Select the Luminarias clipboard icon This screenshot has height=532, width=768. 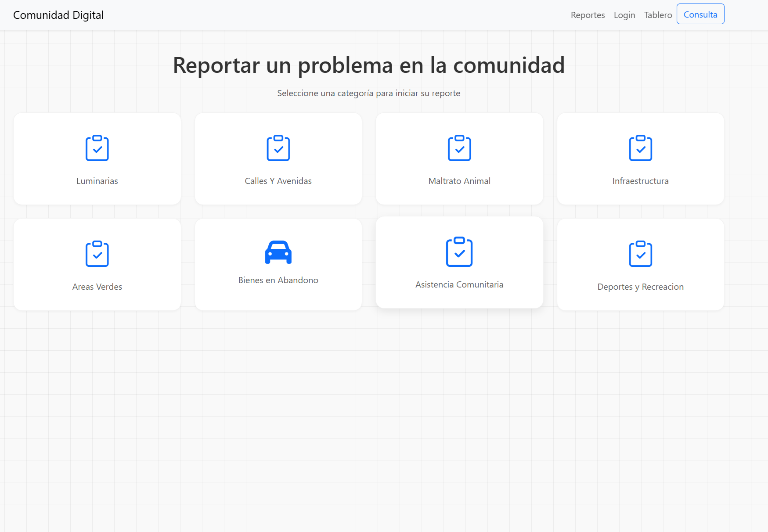tap(97, 148)
